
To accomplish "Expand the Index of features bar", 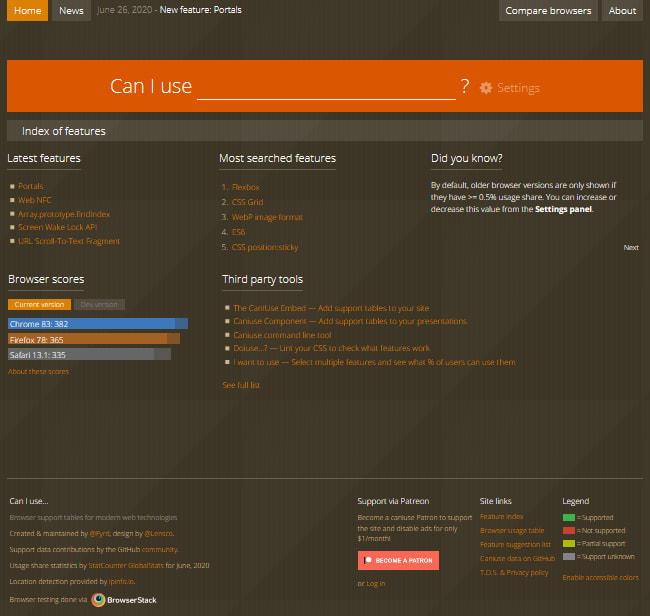I will click(325, 131).
